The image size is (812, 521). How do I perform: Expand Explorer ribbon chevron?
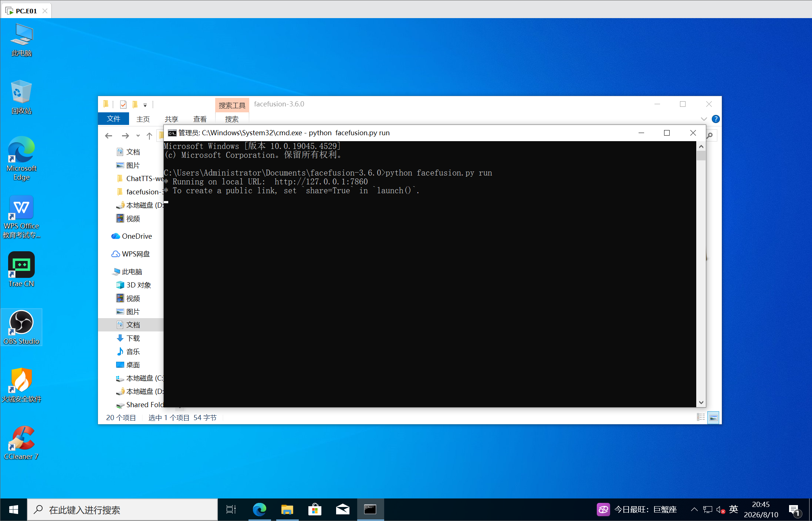pos(704,119)
